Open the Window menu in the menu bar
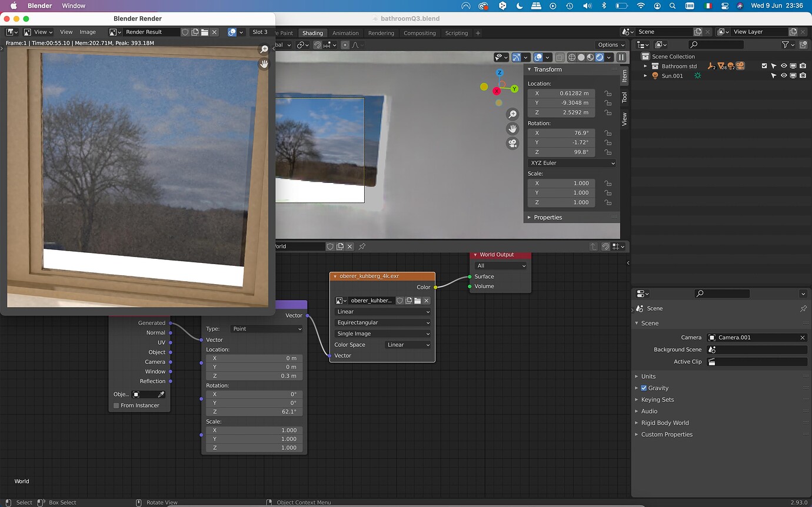 point(73,5)
